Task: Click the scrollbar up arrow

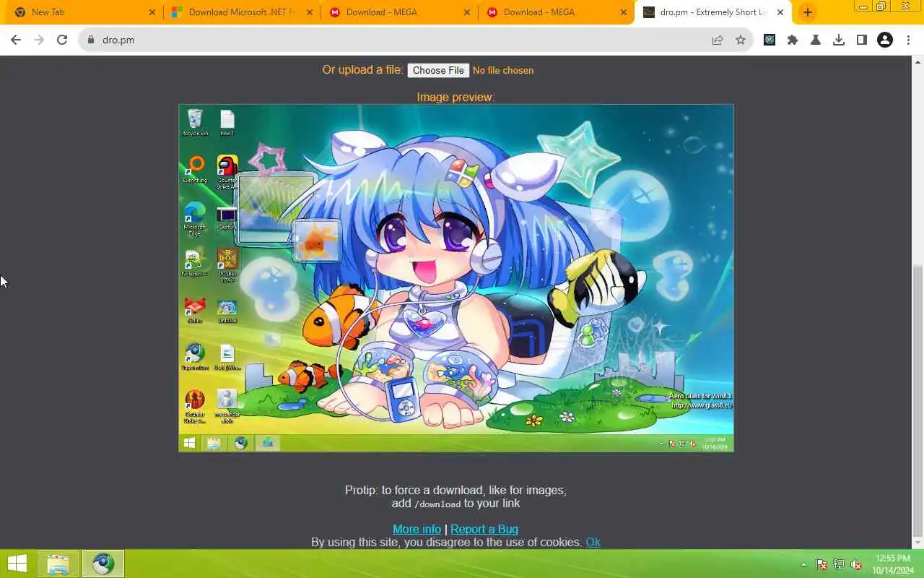Action: pyautogui.click(x=918, y=61)
